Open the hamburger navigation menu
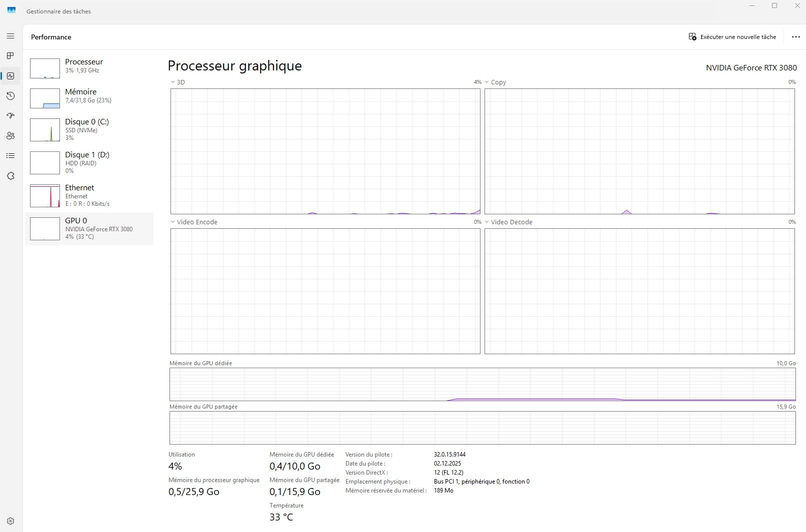 (x=10, y=36)
